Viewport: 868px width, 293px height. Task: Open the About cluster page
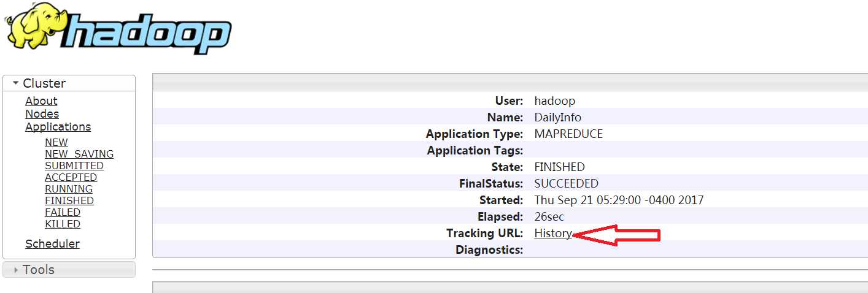click(41, 101)
